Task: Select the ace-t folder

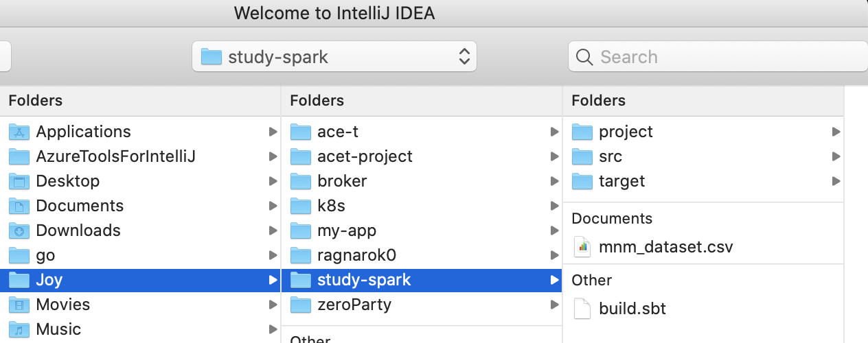Action: click(422, 132)
